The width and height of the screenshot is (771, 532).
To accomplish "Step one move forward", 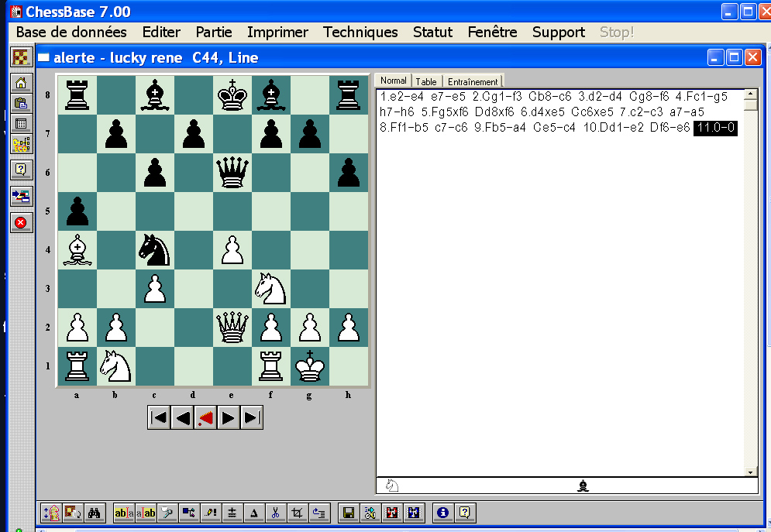I will pyautogui.click(x=228, y=417).
